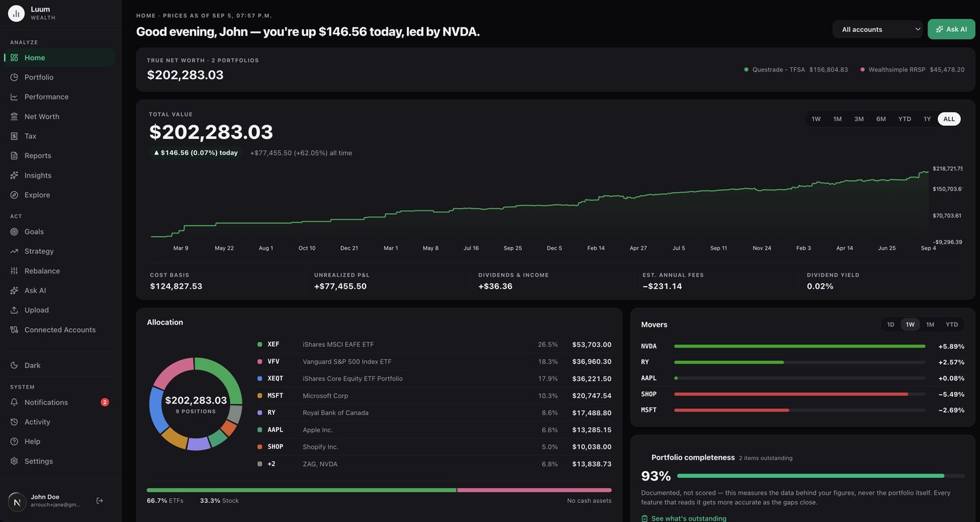Click the Net Worth bank icon
Viewport: 980px width, 522px height.
(x=14, y=116)
